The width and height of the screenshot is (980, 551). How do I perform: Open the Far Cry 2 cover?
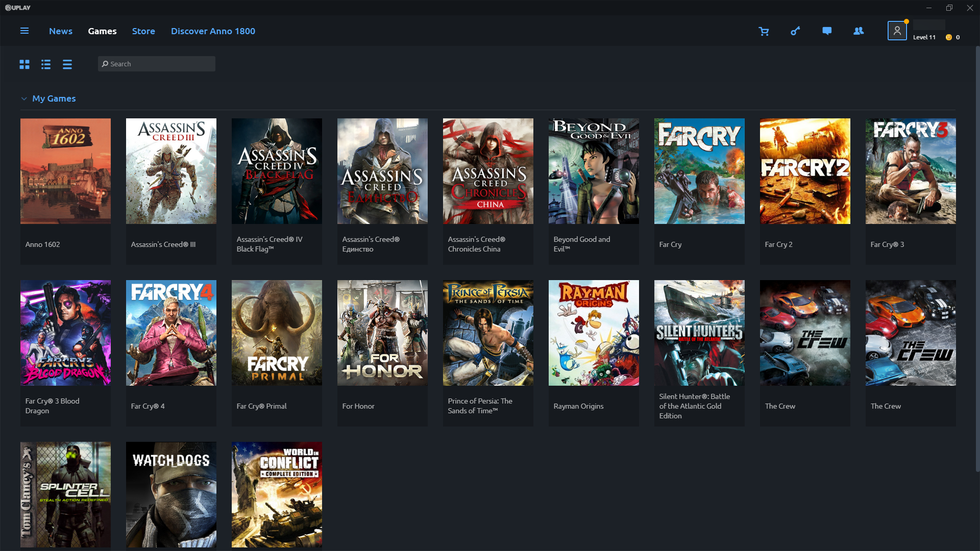(805, 171)
